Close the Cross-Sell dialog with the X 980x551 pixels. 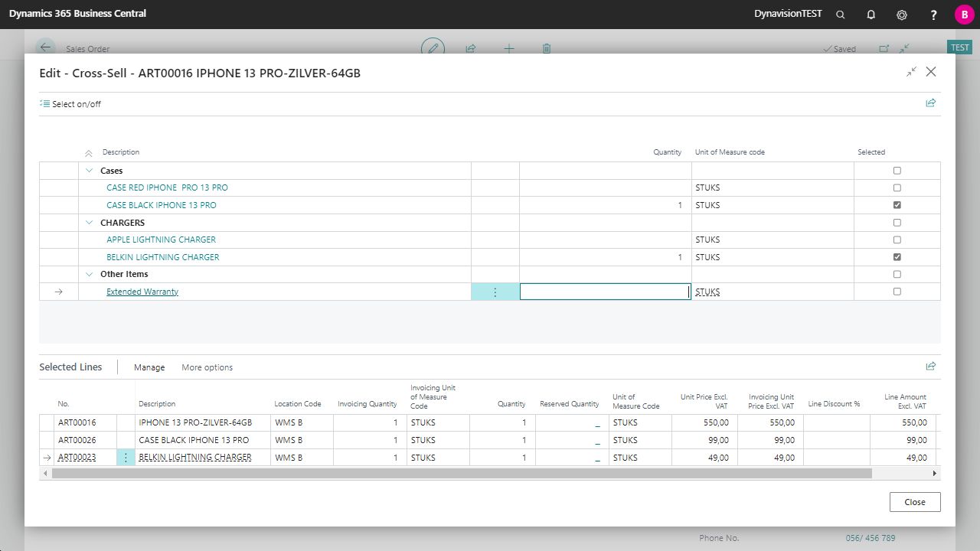tap(931, 72)
